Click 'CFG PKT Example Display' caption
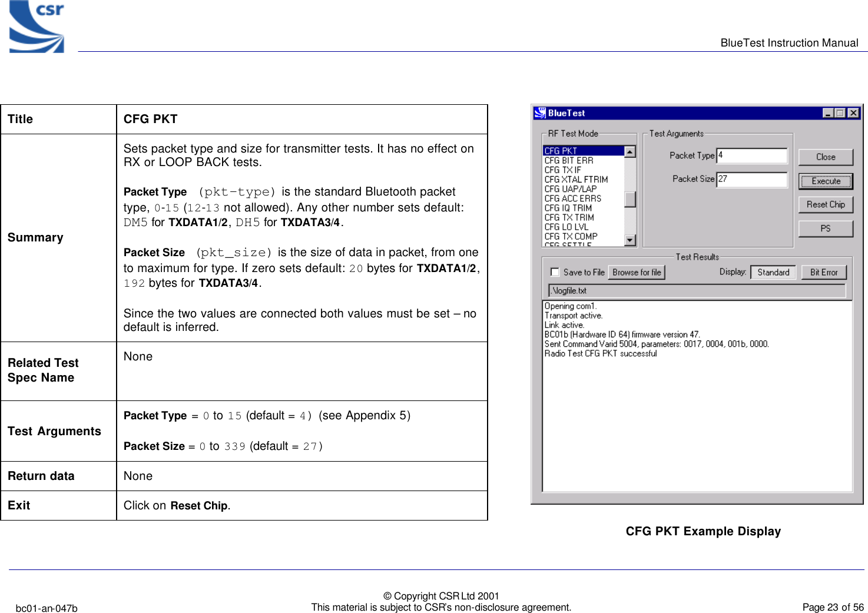868x613 pixels. [703, 531]
